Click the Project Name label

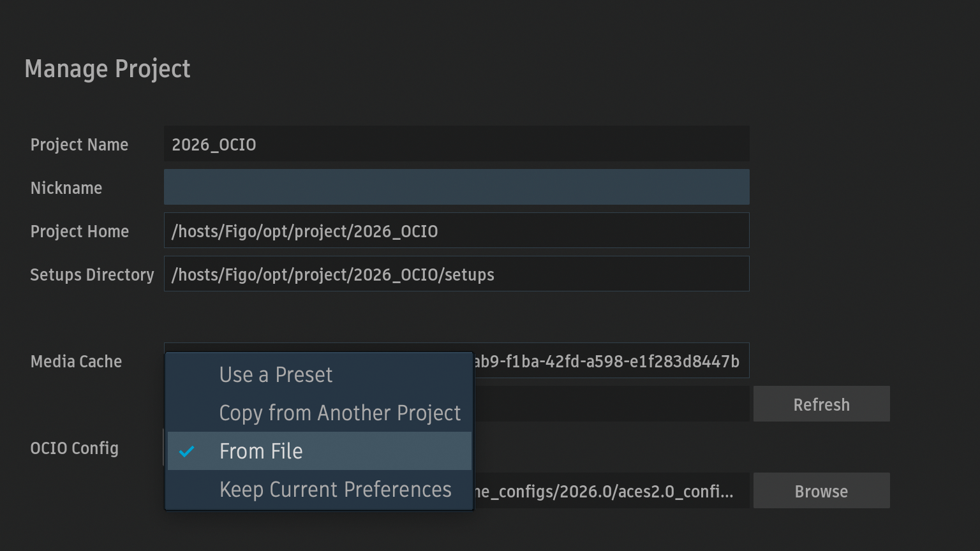click(79, 145)
